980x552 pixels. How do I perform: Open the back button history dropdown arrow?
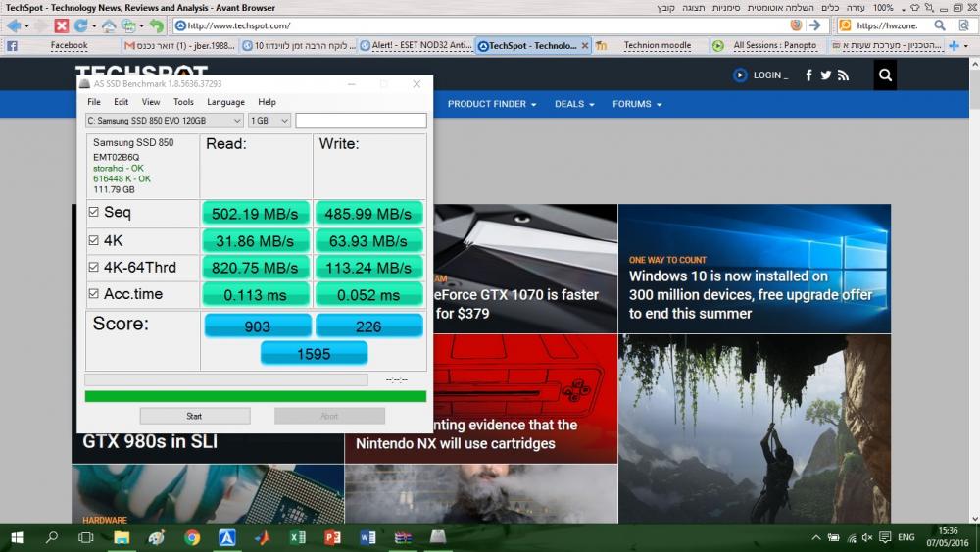coord(26,26)
